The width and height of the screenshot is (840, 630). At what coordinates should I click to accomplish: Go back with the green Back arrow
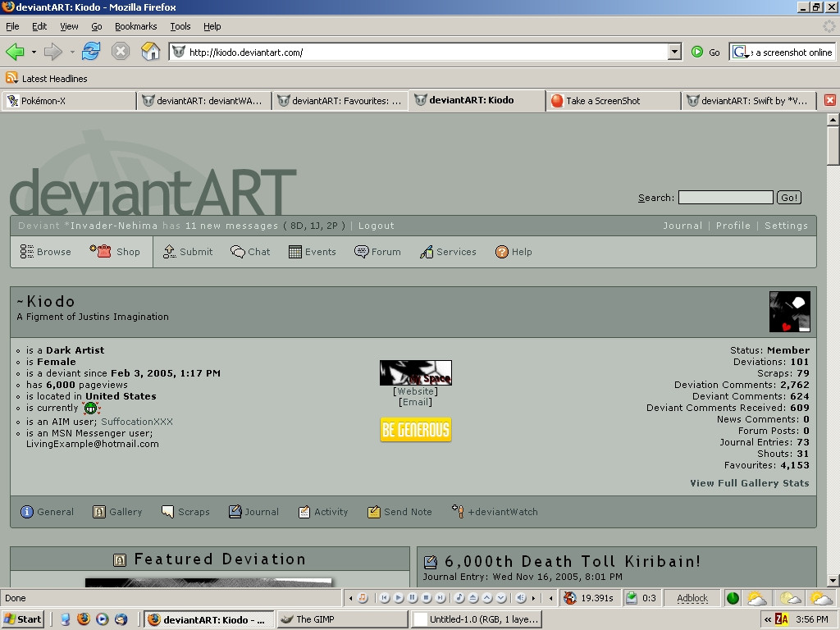[x=15, y=52]
